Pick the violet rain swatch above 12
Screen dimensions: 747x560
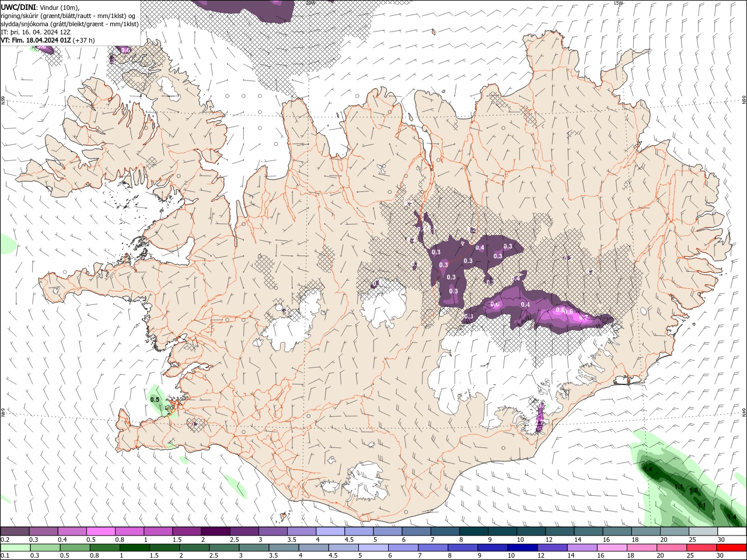click(x=551, y=548)
